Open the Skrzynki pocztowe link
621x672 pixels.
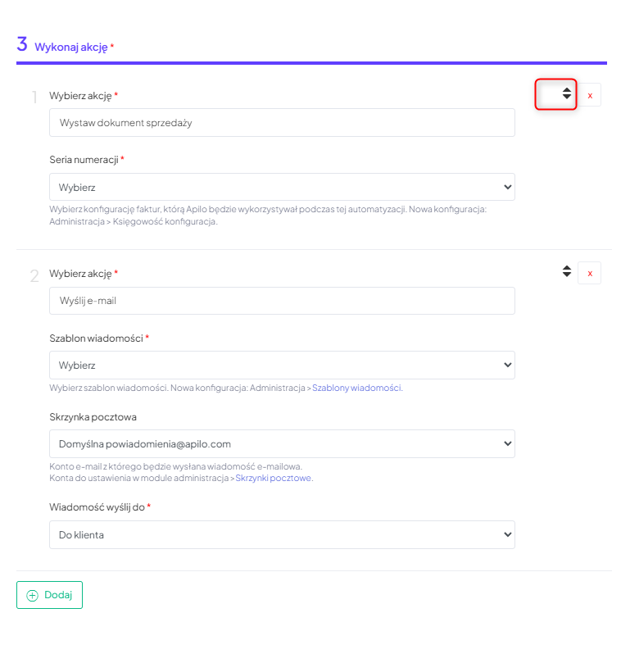point(274,478)
